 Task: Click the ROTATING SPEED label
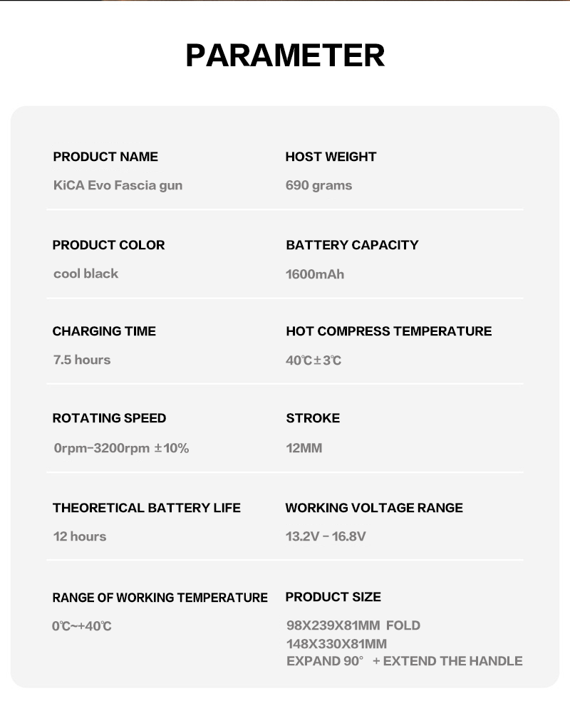(109, 418)
